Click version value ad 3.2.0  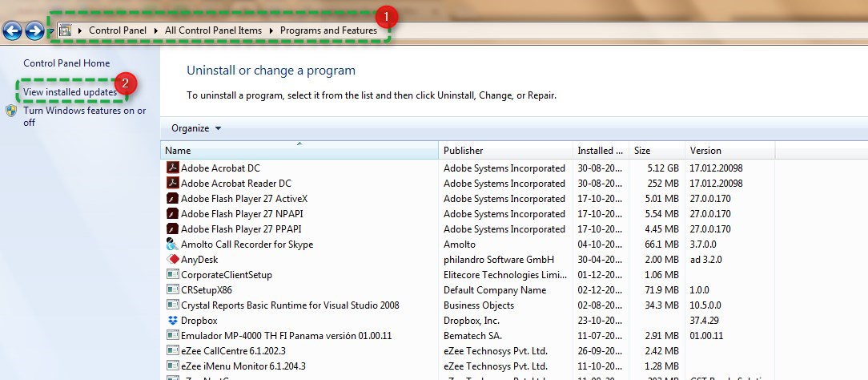tap(705, 259)
